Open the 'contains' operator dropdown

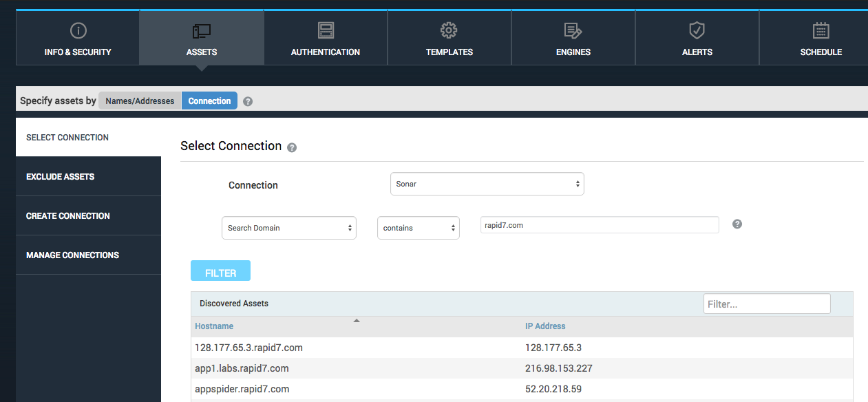pos(418,228)
